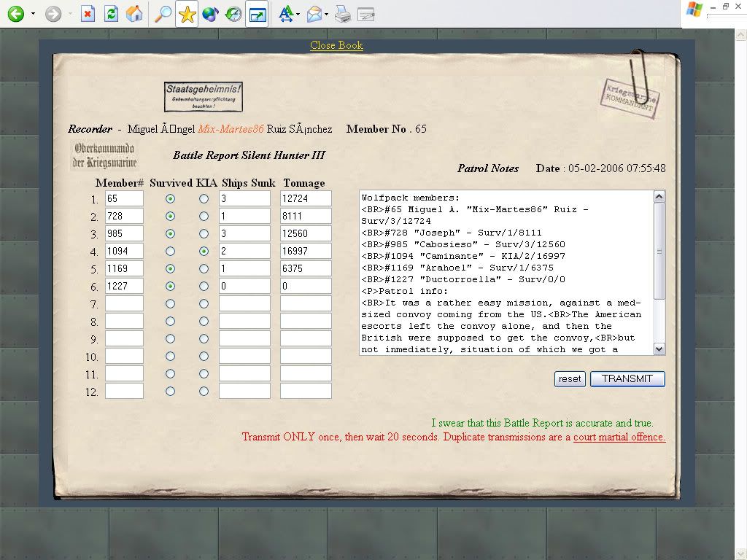Click the Windows logo in top corner

694,9
